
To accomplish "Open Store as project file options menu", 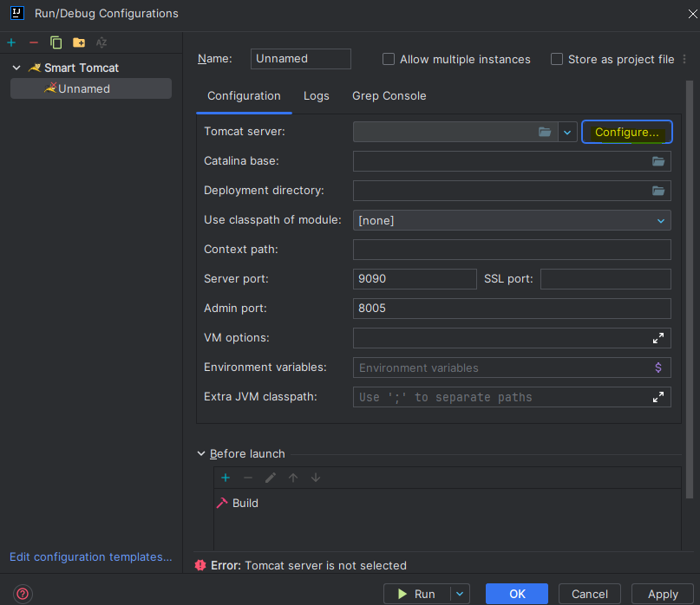I will pos(684,59).
